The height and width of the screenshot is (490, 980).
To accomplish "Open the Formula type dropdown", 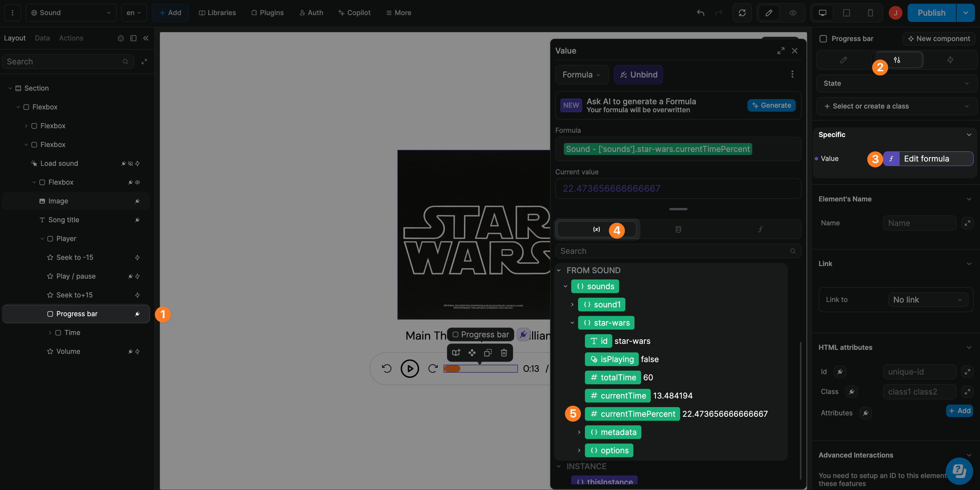I will [581, 75].
